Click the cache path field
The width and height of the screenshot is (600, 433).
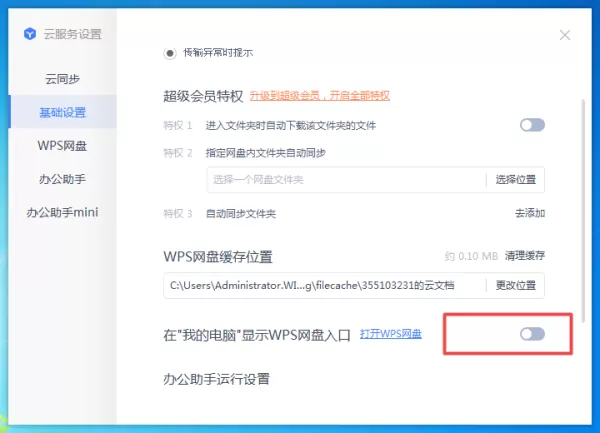(x=324, y=285)
